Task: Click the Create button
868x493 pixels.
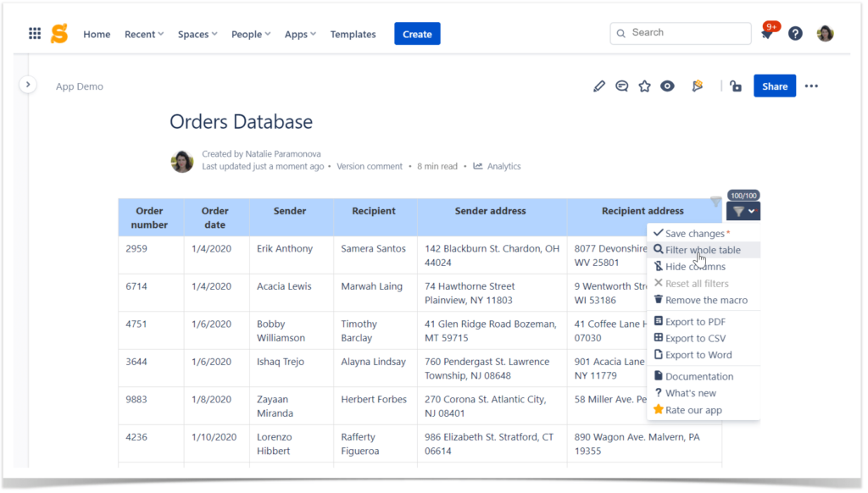Action: tap(417, 33)
